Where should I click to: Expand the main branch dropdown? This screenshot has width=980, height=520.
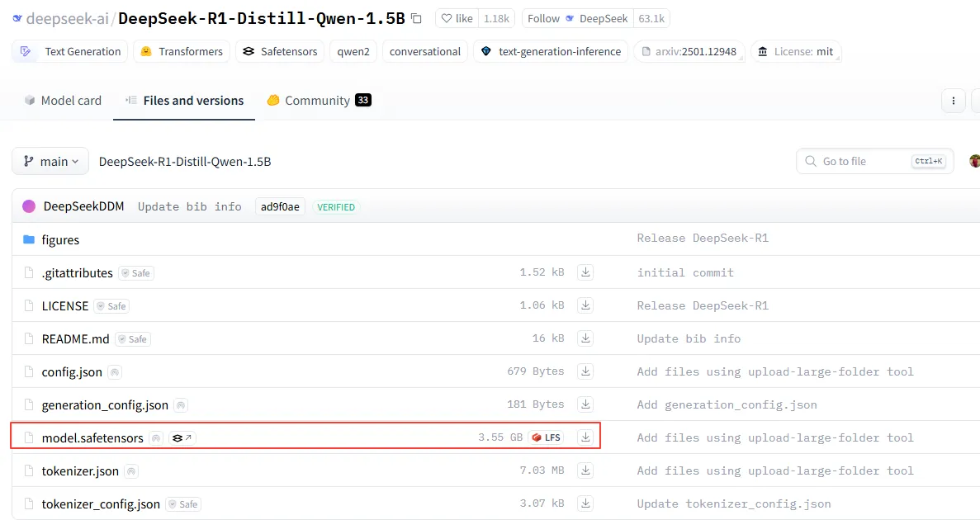click(50, 161)
